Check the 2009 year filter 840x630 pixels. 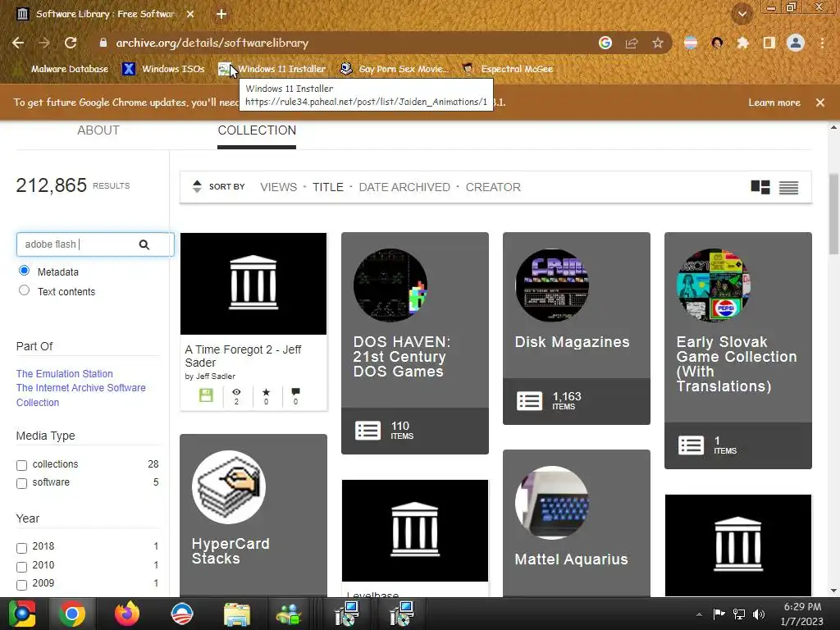point(21,585)
